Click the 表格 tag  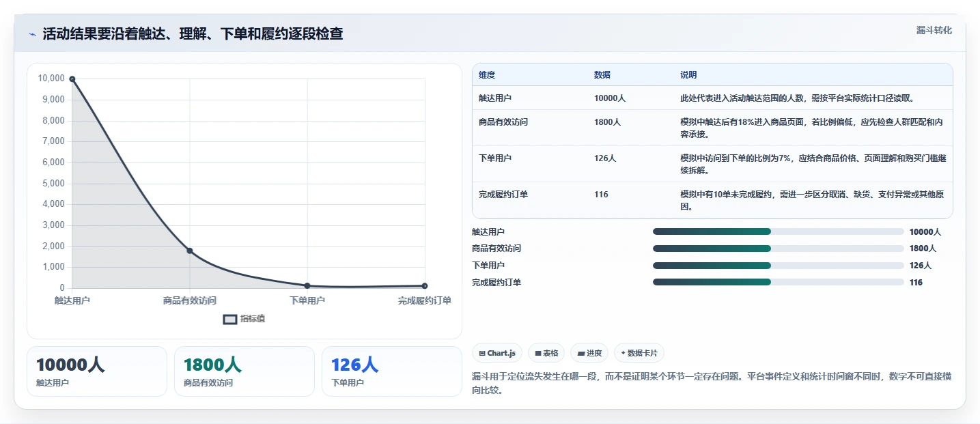[x=546, y=353]
